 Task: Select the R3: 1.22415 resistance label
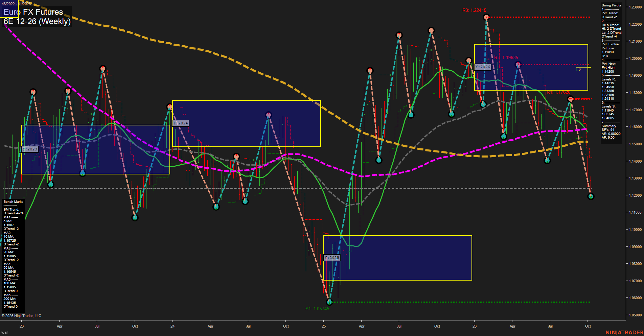pos(474,10)
